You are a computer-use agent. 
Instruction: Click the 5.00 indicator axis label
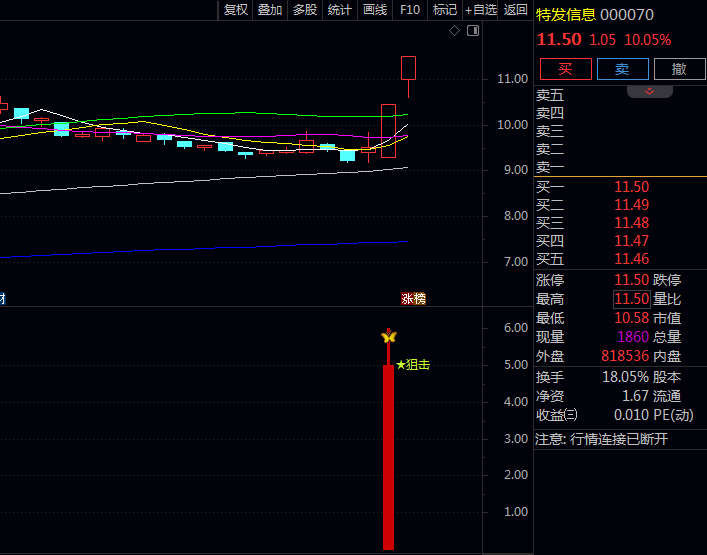(x=516, y=365)
